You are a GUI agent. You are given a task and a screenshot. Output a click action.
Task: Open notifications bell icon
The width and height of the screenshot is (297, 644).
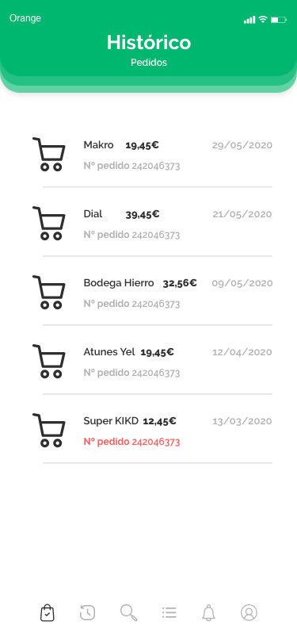pyautogui.click(x=209, y=612)
